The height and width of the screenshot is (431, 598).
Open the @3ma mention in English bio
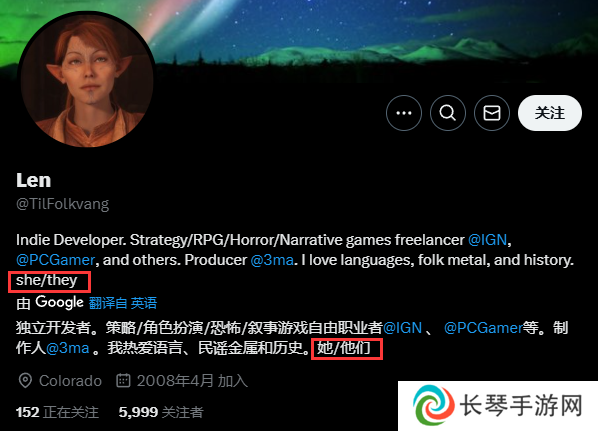click(272, 260)
